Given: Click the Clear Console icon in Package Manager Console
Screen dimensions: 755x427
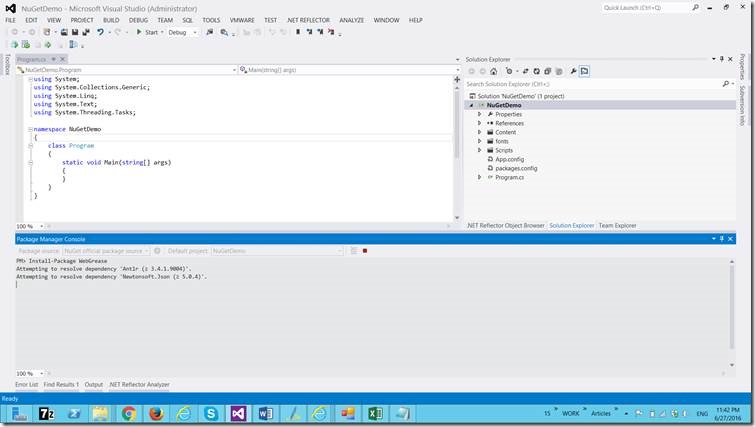Looking at the screenshot, I should pyautogui.click(x=353, y=251).
